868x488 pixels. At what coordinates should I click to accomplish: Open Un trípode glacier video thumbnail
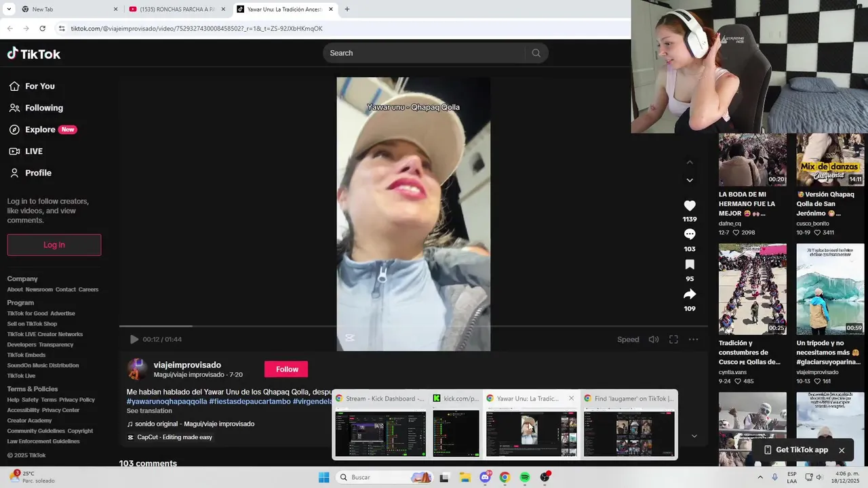(x=830, y=289)
